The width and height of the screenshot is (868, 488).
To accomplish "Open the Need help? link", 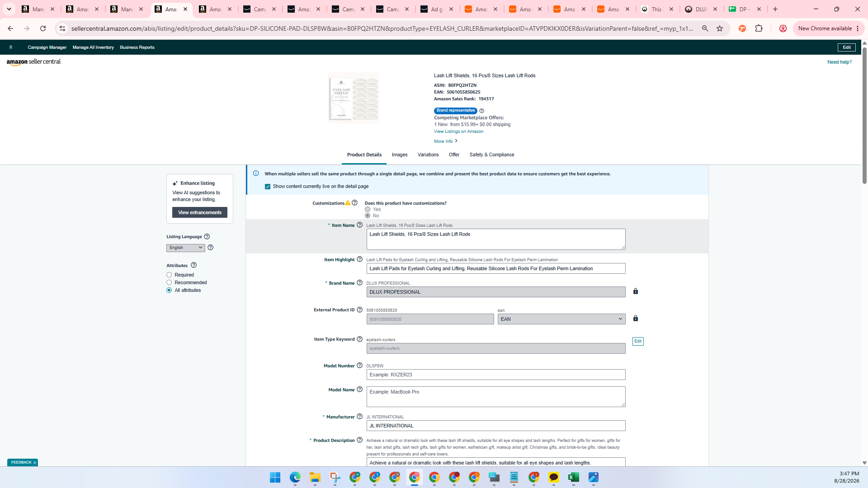I will click(x=840, y=62).
